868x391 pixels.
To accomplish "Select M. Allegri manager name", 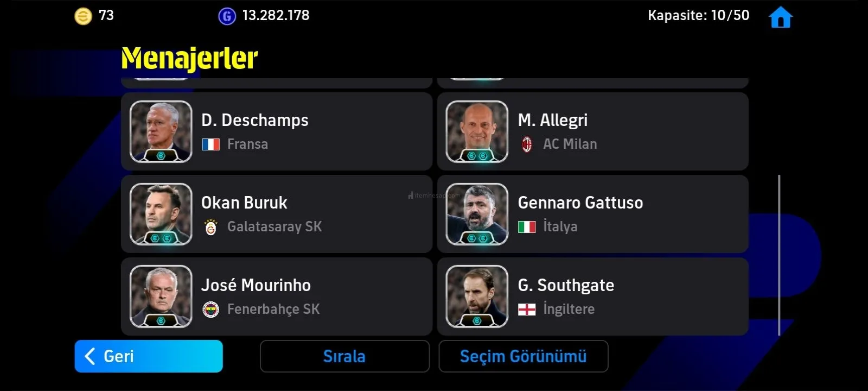I will [x=552, y=120].
